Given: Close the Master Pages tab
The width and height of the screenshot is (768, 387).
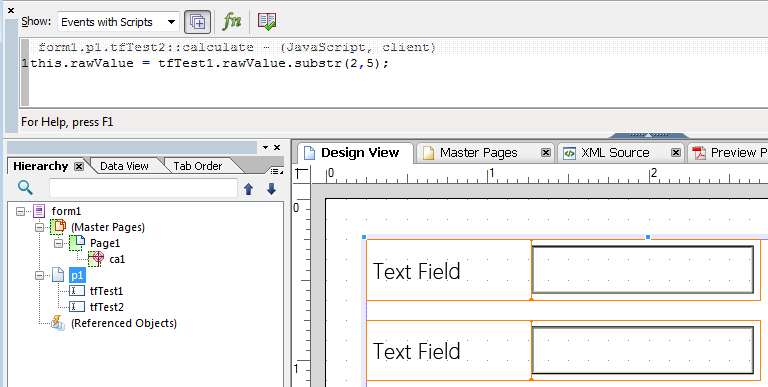Looking at the screenshot, I should tap(546, 153).
